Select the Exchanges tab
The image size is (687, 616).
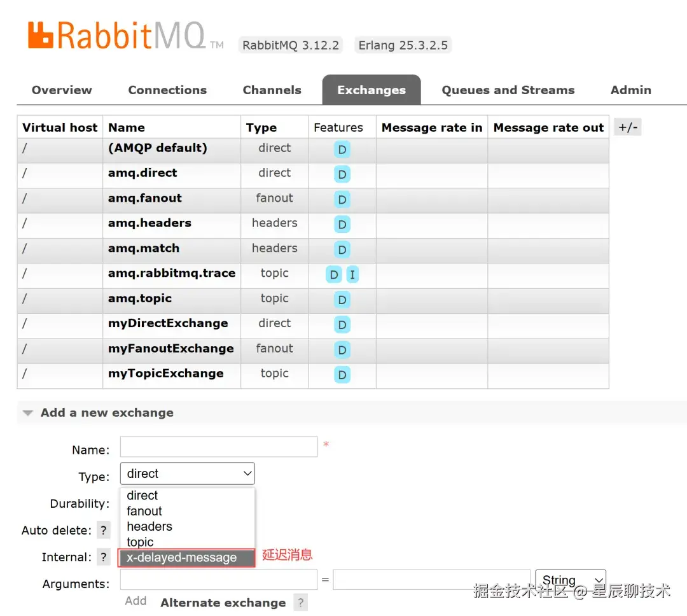coord(371,90)
